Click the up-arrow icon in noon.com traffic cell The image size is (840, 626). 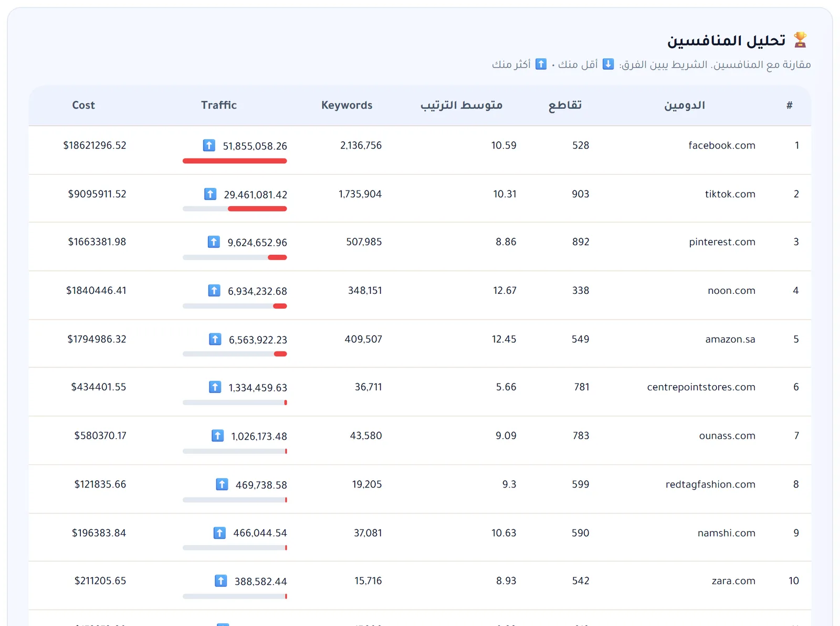[214, 291]
